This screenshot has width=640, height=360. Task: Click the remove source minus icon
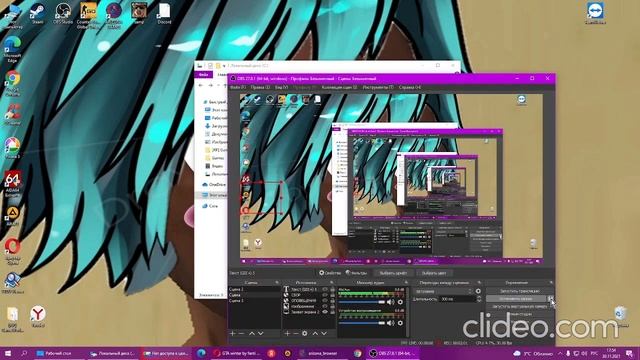pos(296,333)
